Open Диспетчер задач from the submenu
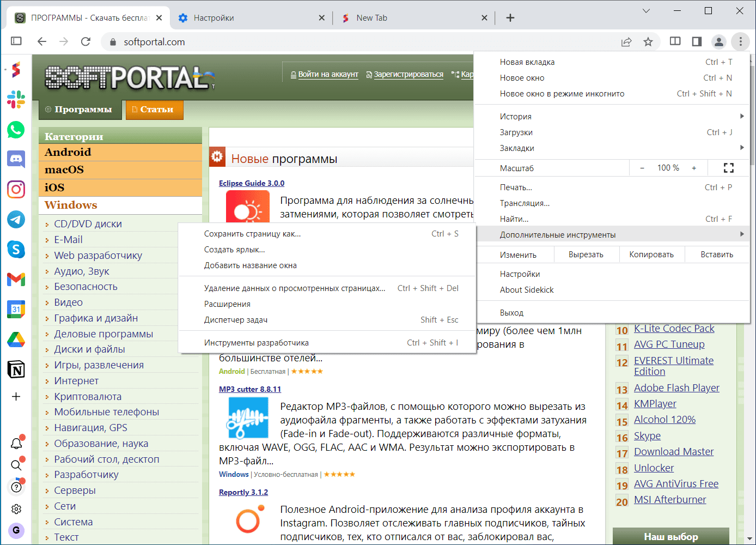Viewport: 756px width, 545px height. (327, 320)
